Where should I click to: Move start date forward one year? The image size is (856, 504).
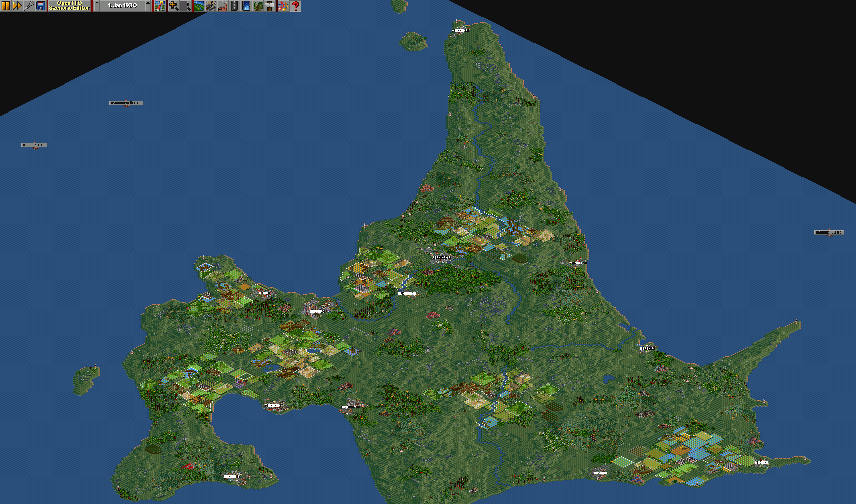click(x=148, y=6)
